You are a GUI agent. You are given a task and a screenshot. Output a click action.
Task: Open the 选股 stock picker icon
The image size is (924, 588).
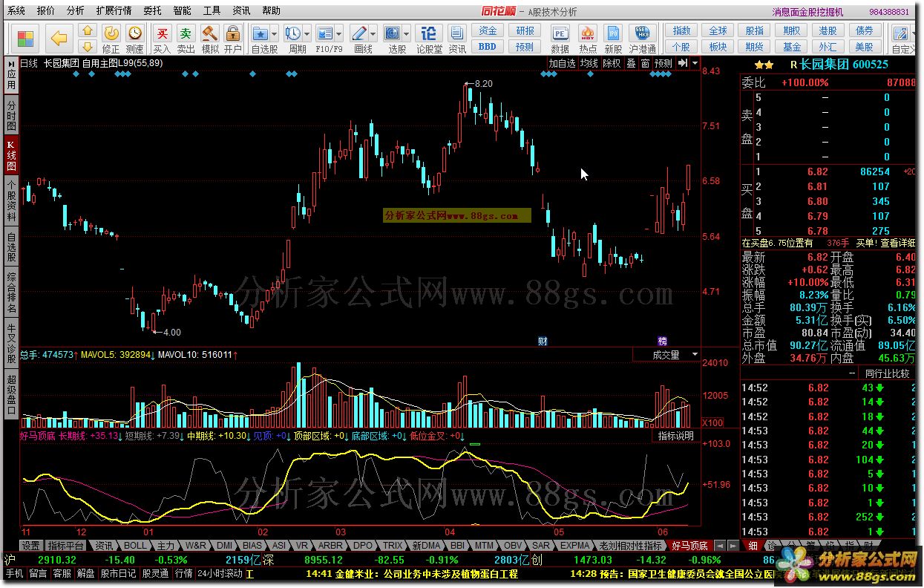point(393,33)
